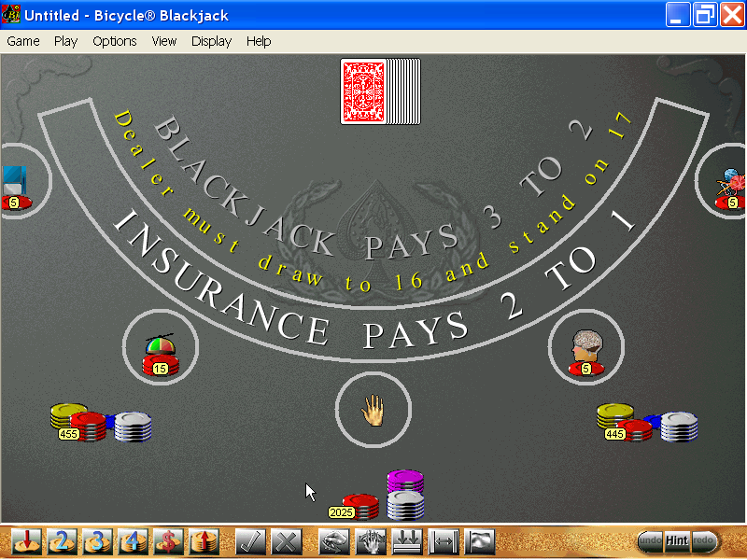Click the X toolbar button
This screenshot has width=747, height=560.
pyautogui.click(x=287, y=541)
